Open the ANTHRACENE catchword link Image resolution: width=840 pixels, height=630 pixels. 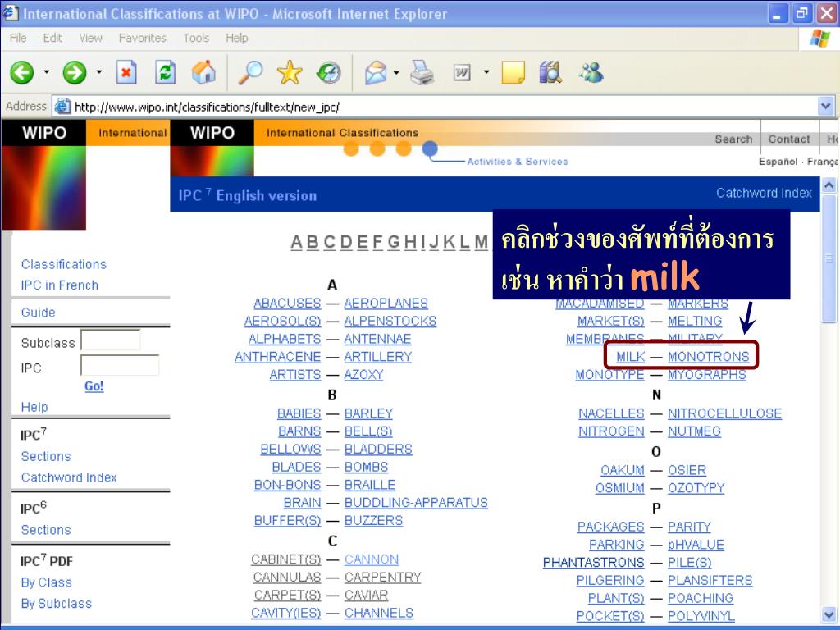[x=277, y=357]
